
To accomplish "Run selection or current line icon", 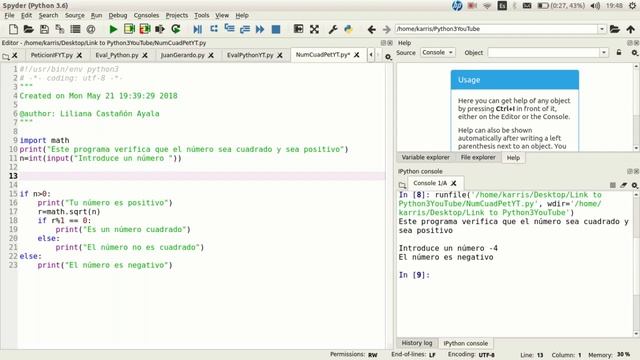I will pyautogui.click(x=160, y=29).
